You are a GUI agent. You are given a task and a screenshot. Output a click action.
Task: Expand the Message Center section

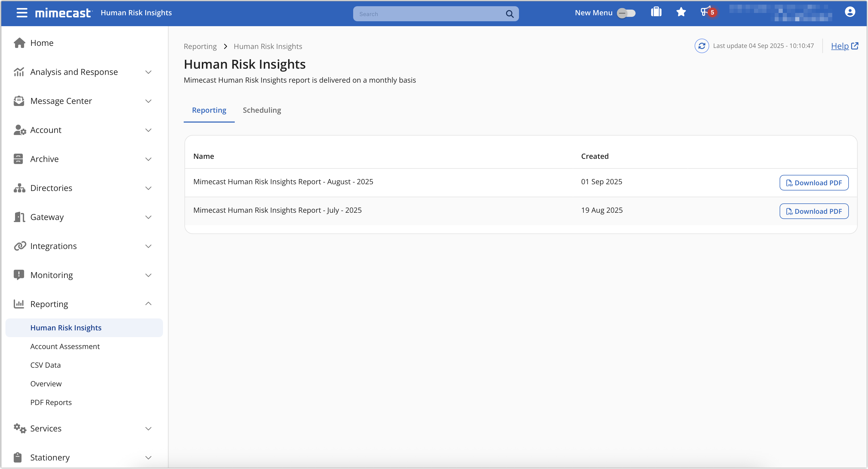(x=148, y=101)
